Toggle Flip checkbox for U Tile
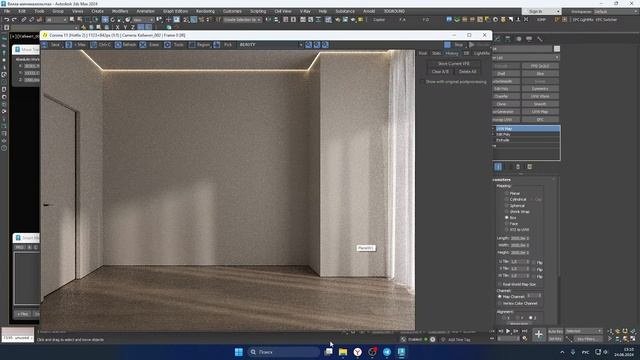This screenshot has height=360, width=640. point(534,262)
